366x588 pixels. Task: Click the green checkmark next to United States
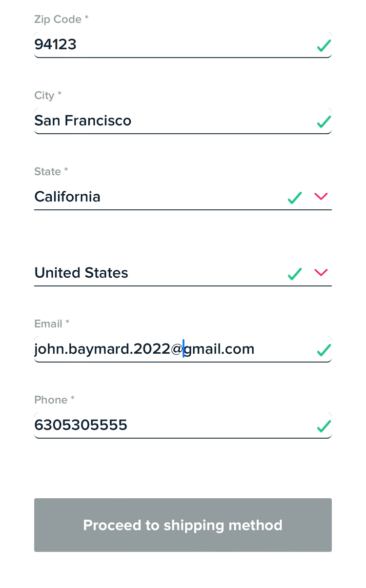295,274
